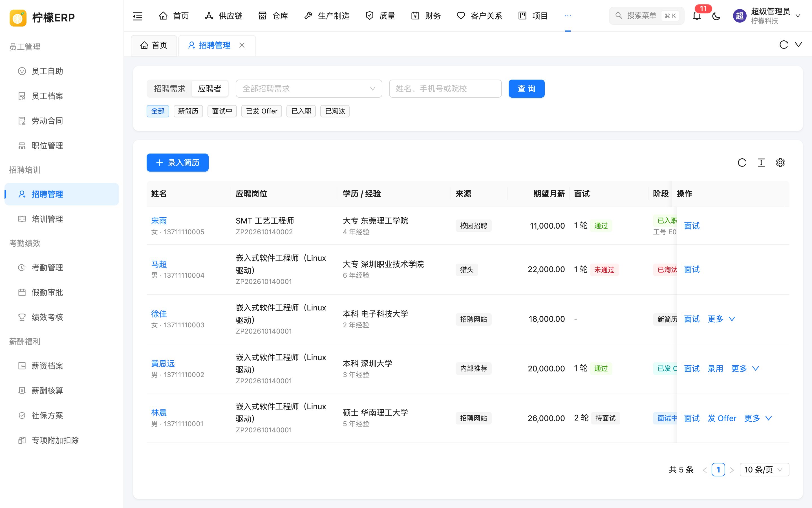Screen dimensions: 812x508
Task: Open the user account dropdown arrow
Action: 798,16
